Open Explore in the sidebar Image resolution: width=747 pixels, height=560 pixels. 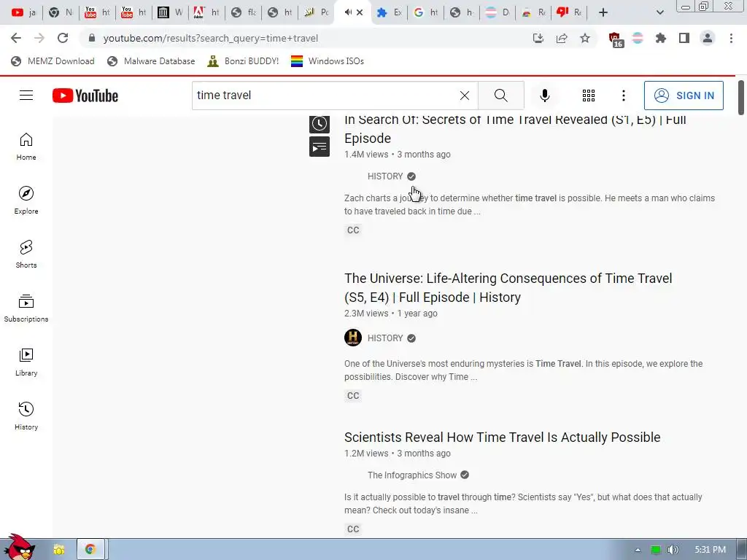(26, 200)
